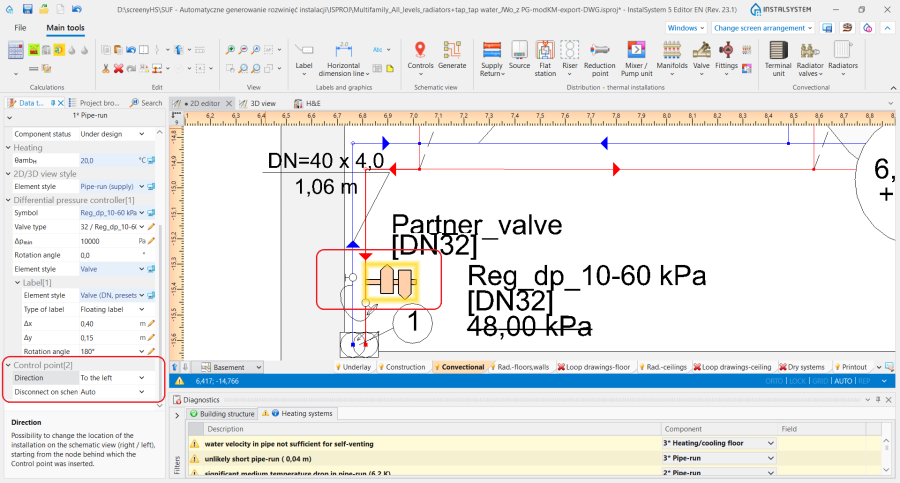900x483 pixels.
Task: Close the 2D editor tab
Action: coord(228,103)
